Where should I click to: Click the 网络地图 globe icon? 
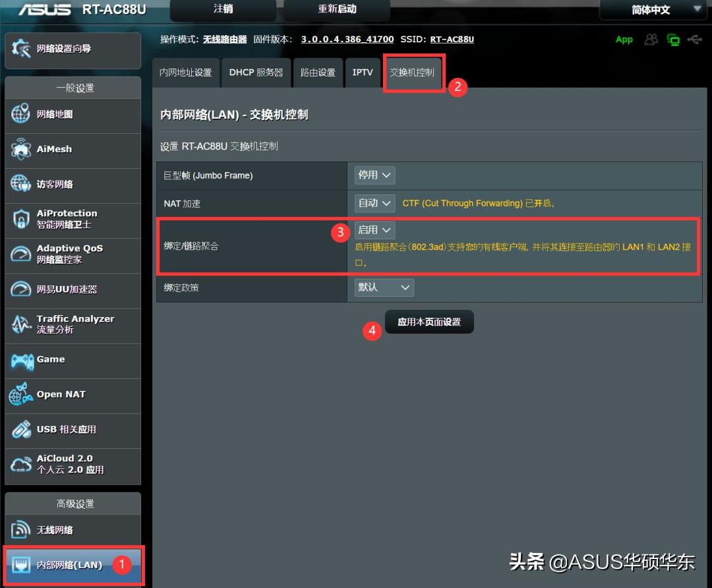pos(21,113)
